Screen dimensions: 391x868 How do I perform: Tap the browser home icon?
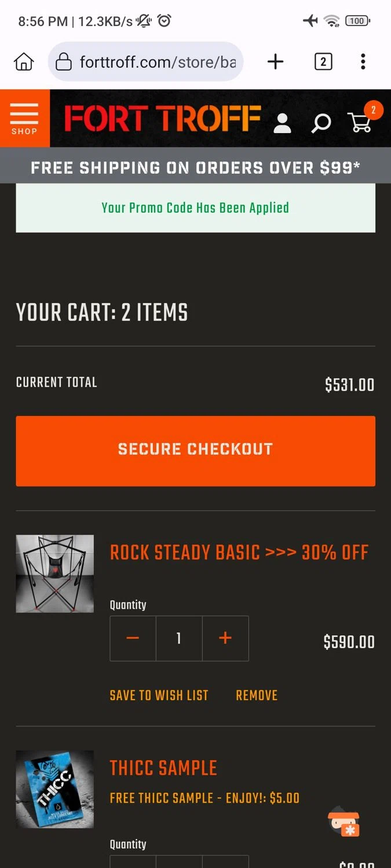tap(24, 62)
